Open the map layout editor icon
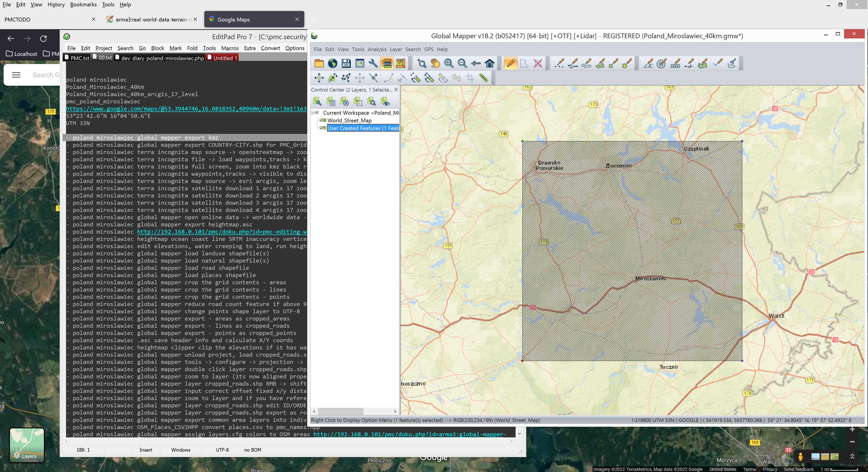The height and width of the screenshot is (472, 868). [x=400, y=63]
